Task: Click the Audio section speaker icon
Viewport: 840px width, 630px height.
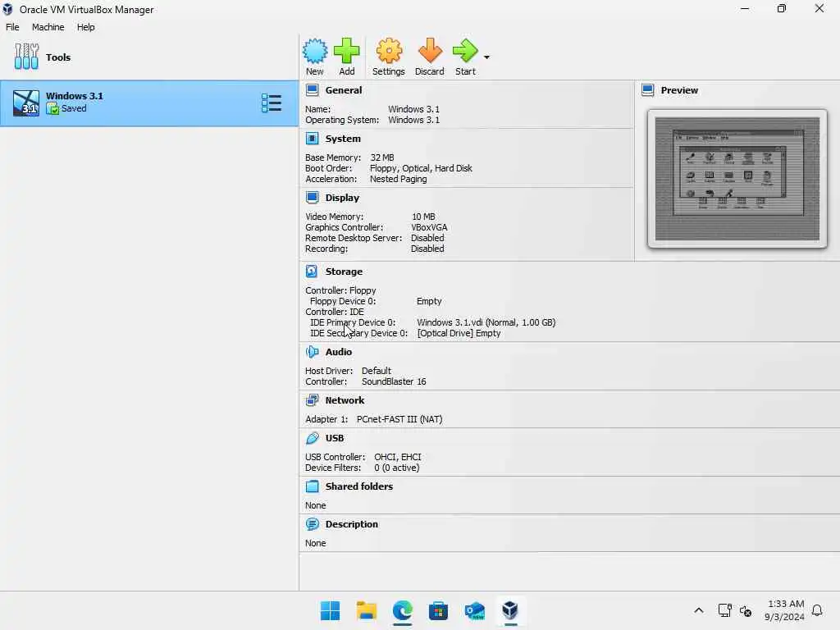Action: (x=312, y=352)
